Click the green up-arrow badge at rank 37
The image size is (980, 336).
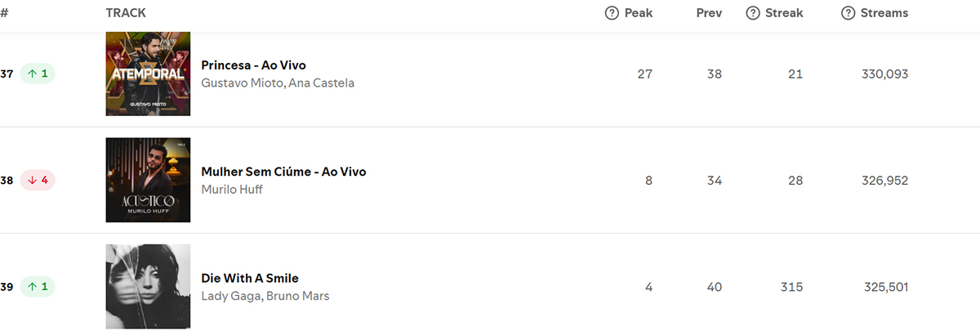pyautogui.click(x=38, y=74)
